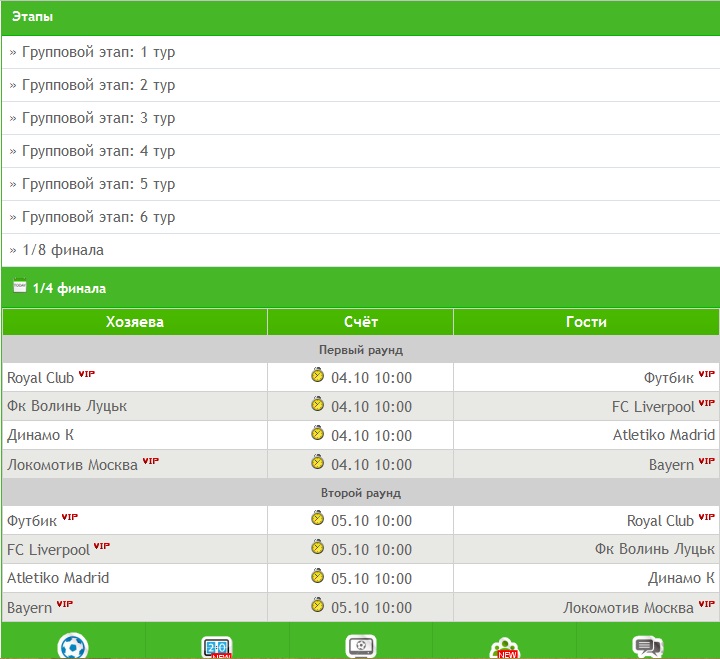Screen dimensions: 720x659
Task: Click stopwatch icon in Динамо К home row
Action: click(x=317, y=433)
